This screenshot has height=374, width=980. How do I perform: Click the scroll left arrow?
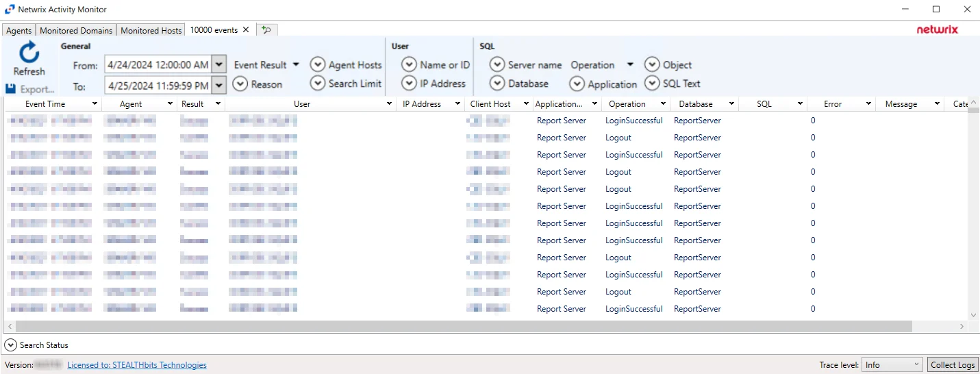(10, 327)
